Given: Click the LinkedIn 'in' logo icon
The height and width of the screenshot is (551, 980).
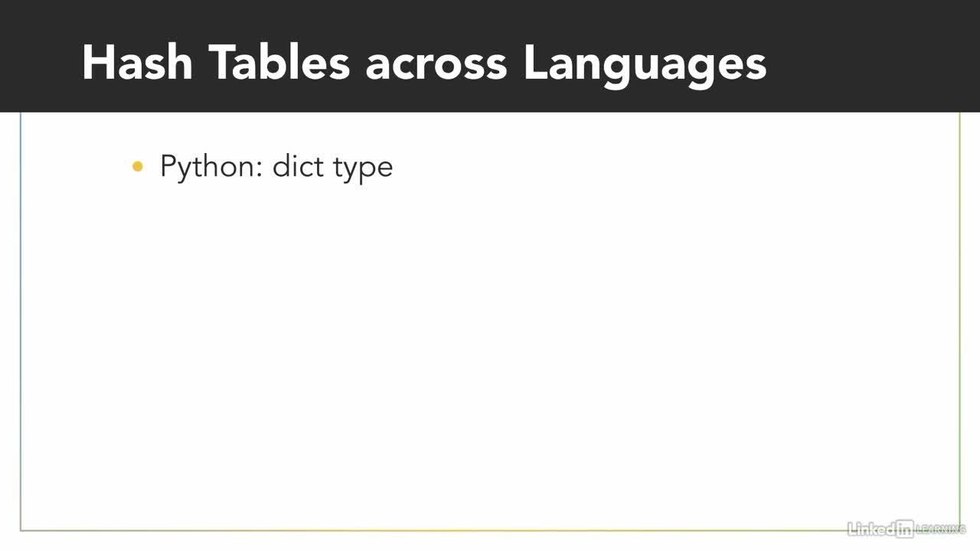Looking at the screenshot, I should (903, 528).
